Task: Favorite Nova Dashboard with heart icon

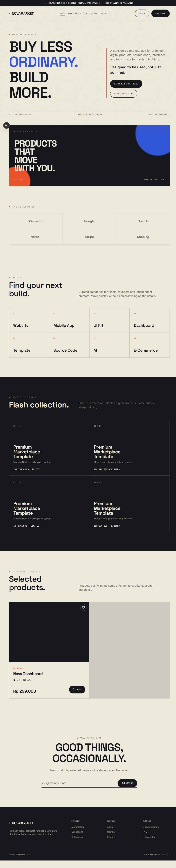Action: (x=83, y=608)
